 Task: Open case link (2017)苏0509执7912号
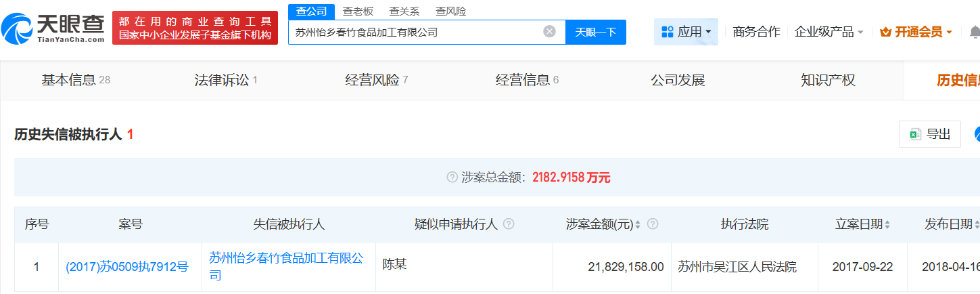tap(126, 267)
